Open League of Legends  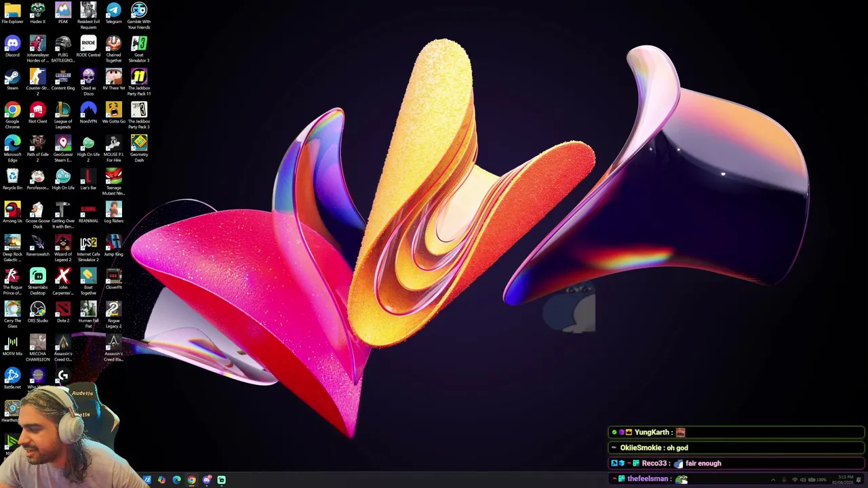(63, 116)
